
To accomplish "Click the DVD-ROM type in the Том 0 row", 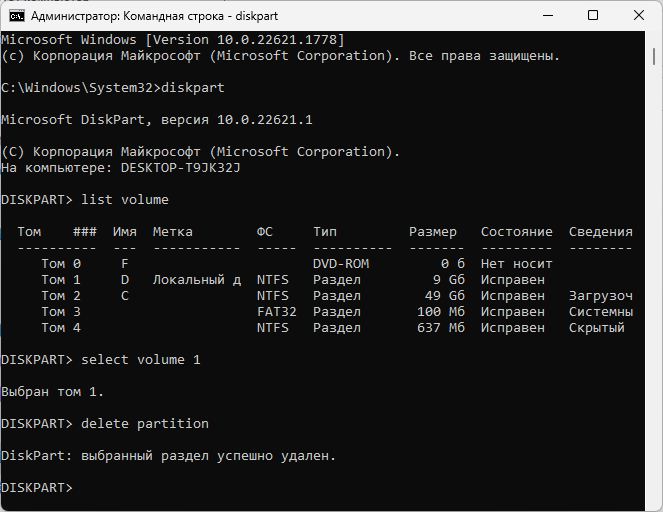I will 340,264.
